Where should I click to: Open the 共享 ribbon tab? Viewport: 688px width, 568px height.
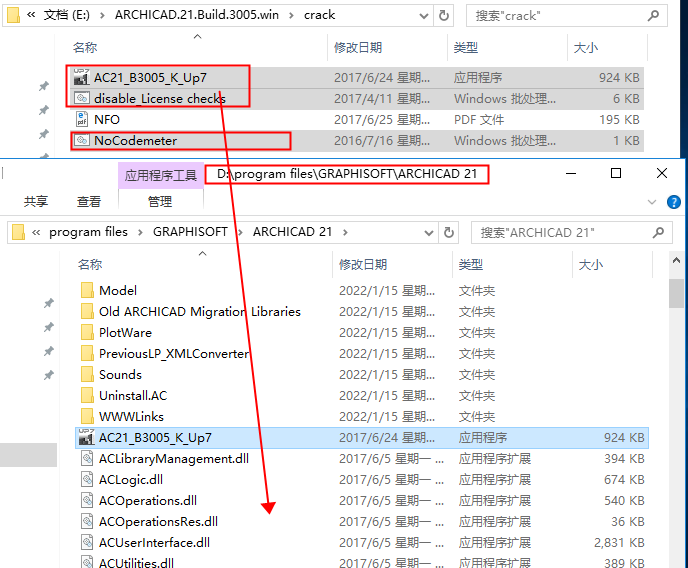(36, 201)
